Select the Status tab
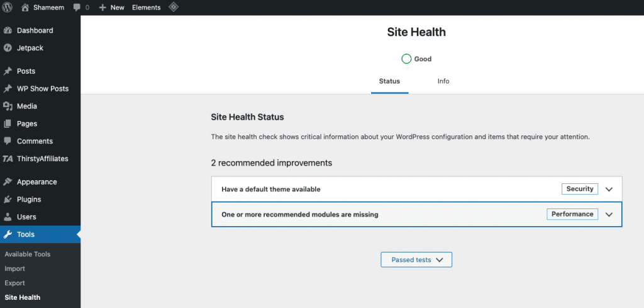This screenshot has width=644, height=308. (389, 81)
